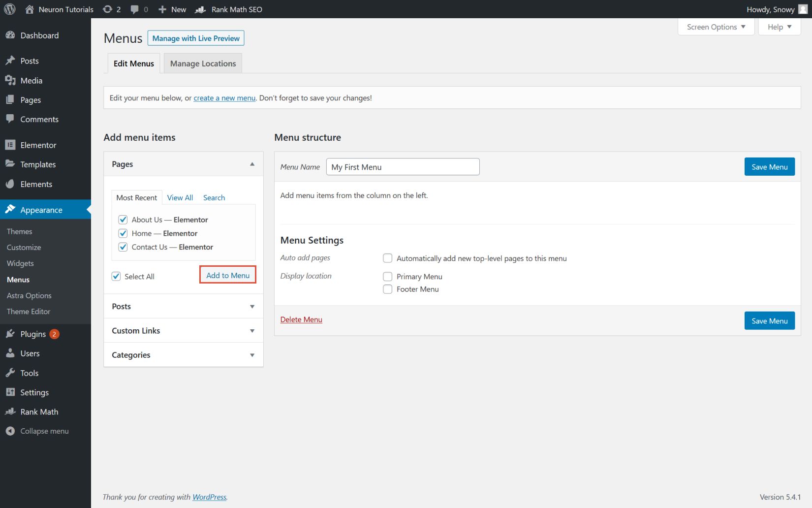Click the Rank Math SEO admin bar icon

point(199,9)
